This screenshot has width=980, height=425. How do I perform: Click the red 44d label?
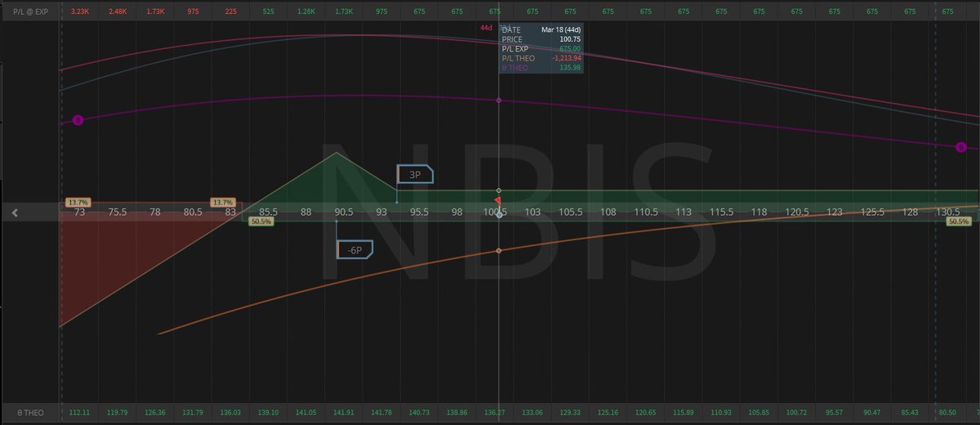click(x=486, y=28)
